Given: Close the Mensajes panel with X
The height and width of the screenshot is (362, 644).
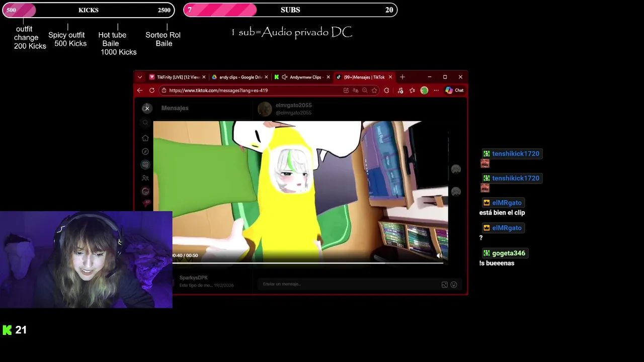Looking at the screenshot, I should [x=147, y=108].
